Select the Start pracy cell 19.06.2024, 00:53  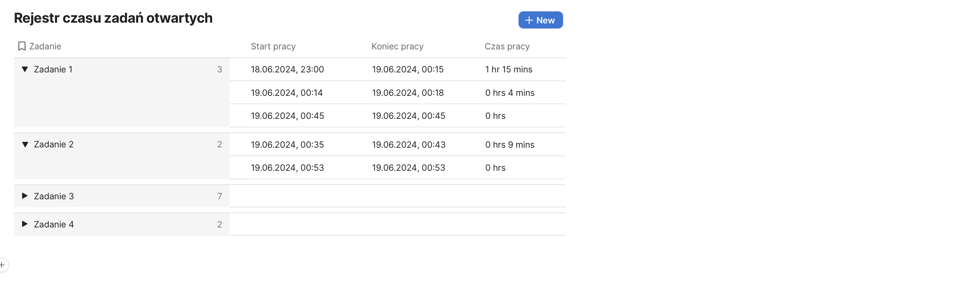pyautogui.click(x=287, y=168)
